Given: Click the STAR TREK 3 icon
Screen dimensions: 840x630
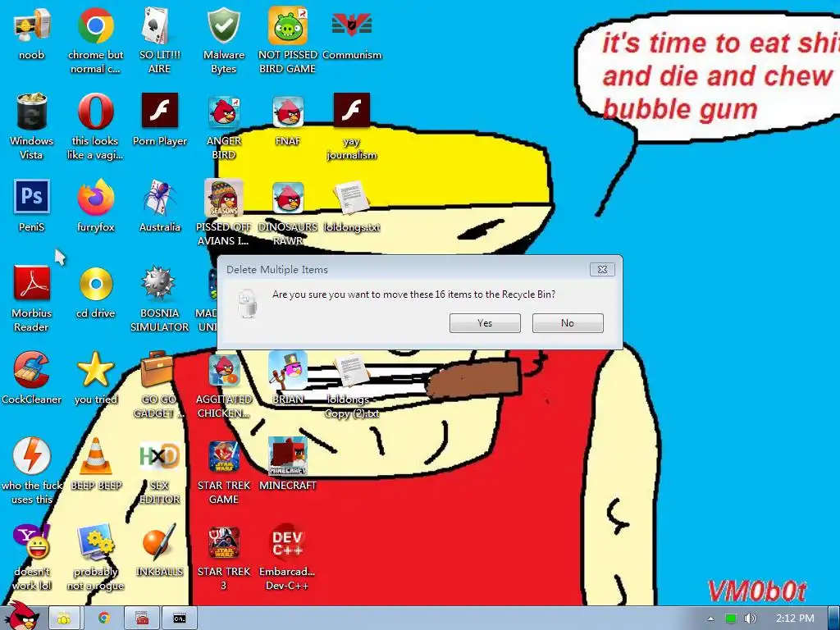Looking at the screenshot, I should coord(224,542).
